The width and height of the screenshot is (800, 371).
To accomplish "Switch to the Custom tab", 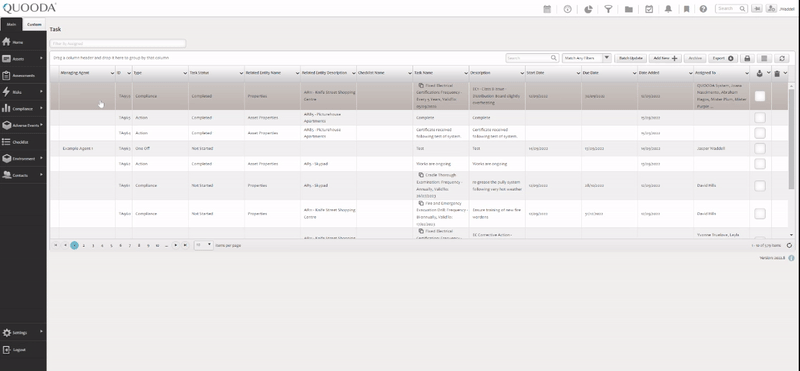I will [x=34, y=24].
